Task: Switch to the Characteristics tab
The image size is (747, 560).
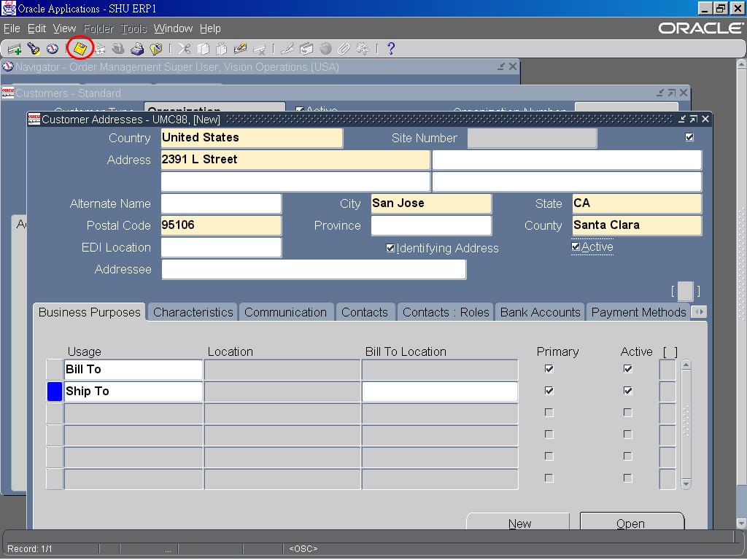Action: pos(193,312)
